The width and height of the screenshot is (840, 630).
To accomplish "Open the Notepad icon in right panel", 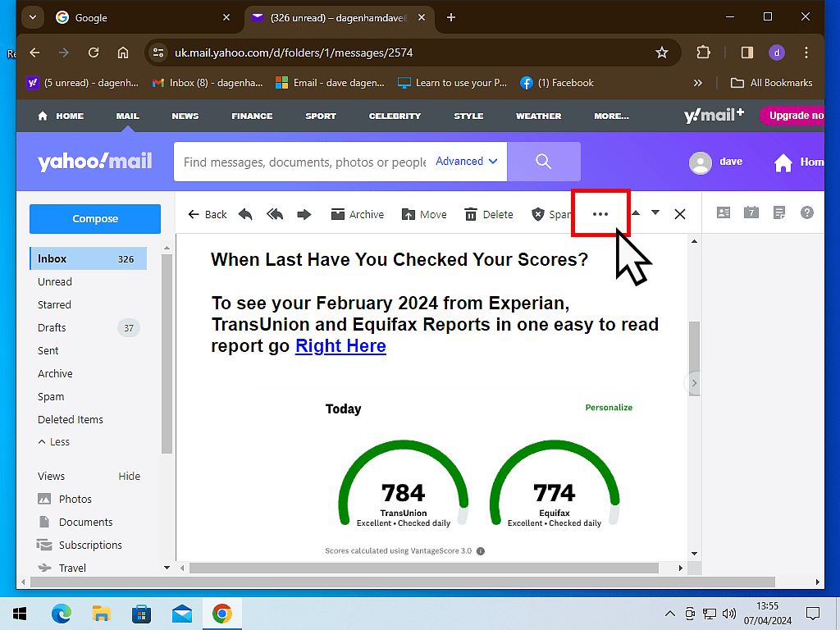I will tap(779, 212).
